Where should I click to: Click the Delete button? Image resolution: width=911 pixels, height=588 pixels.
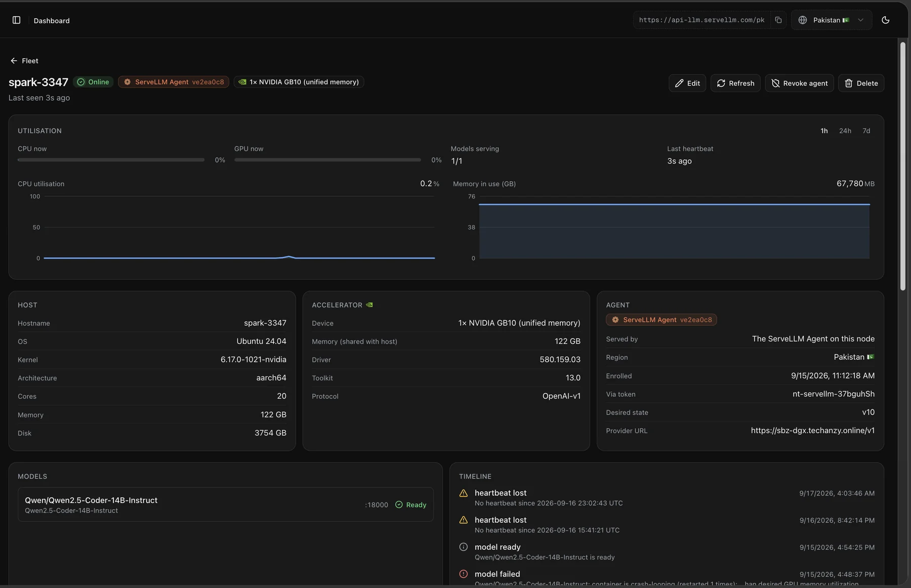(861, 83)
